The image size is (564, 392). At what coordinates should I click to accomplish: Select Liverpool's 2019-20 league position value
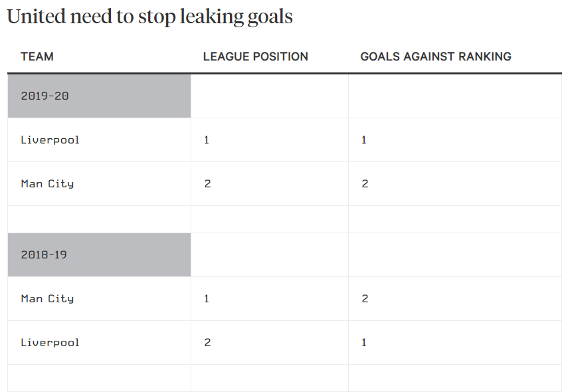click(207, 140)
